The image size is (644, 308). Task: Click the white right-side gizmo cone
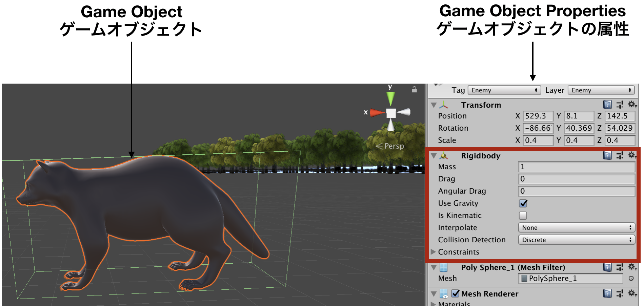click(x=404, y=112)
